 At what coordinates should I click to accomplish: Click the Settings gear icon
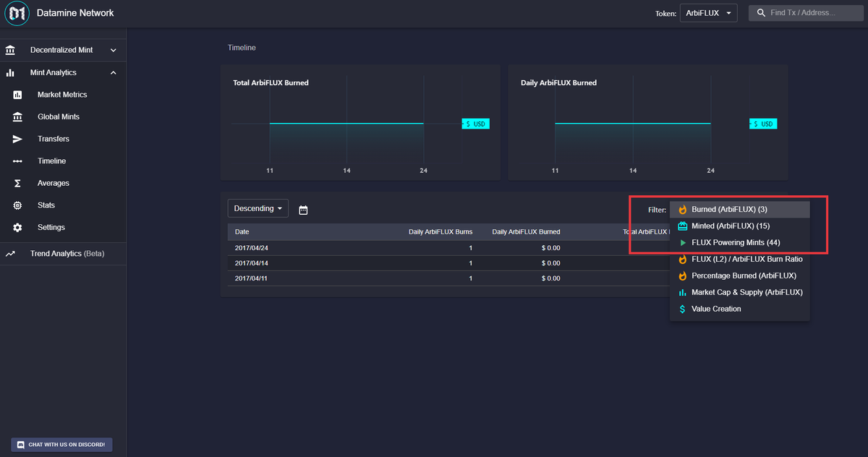(17, 228)
